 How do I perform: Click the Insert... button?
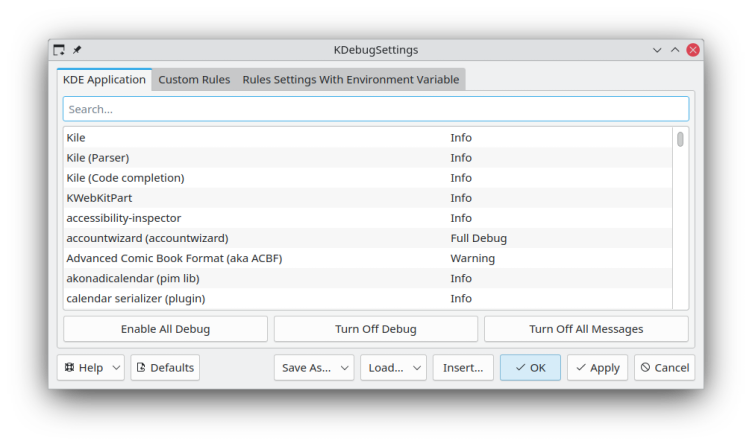tap(464, 368)
